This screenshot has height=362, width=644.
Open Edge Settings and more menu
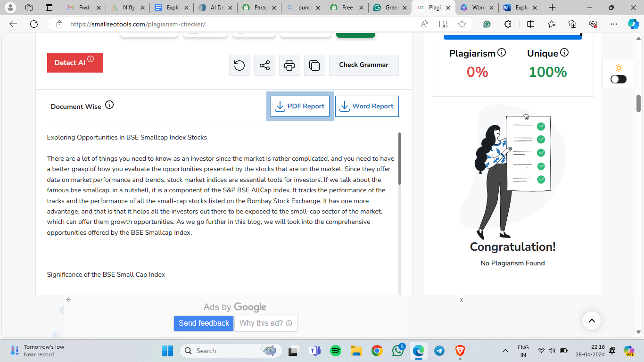[613, 24]
